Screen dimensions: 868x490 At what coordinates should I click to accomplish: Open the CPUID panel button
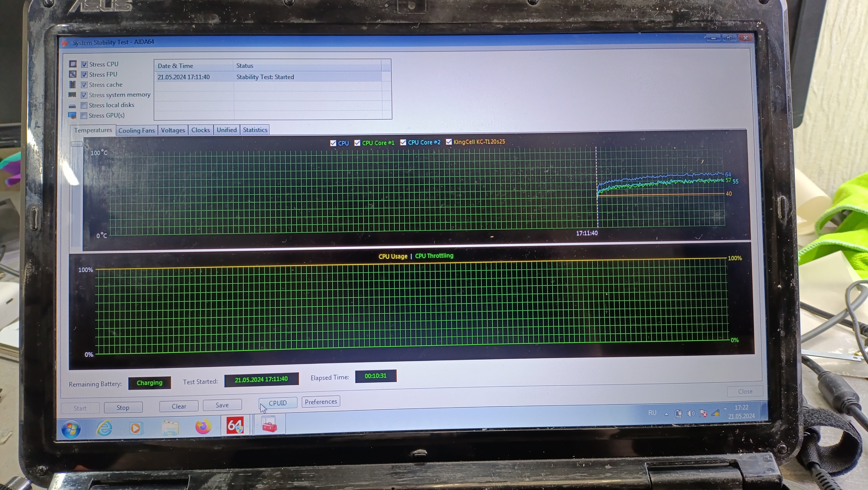click(278, 403)
